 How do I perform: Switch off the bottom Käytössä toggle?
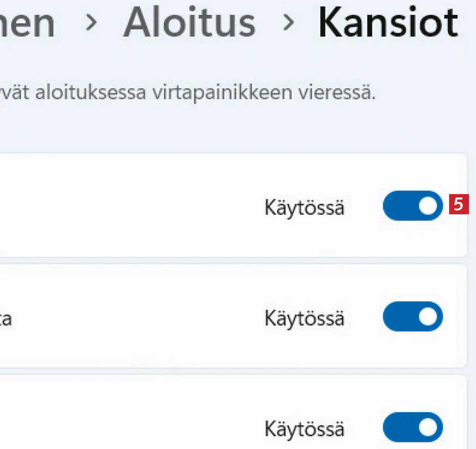(x=412, y=427)
